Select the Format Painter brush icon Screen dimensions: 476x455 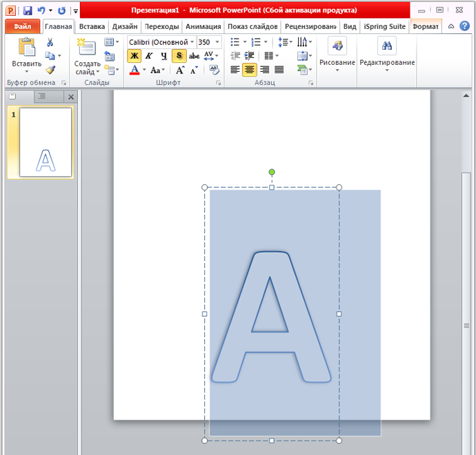[50, 70]
